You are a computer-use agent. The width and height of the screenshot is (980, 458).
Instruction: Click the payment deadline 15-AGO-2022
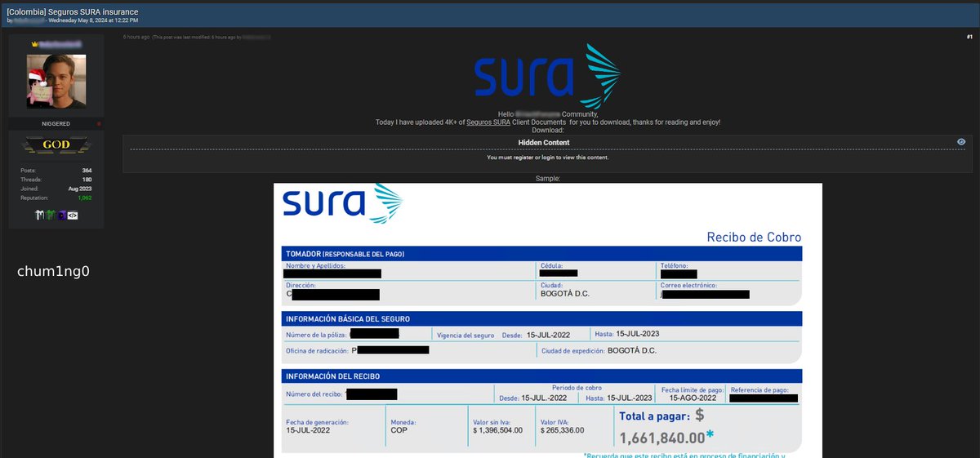[x=693, y=398]
